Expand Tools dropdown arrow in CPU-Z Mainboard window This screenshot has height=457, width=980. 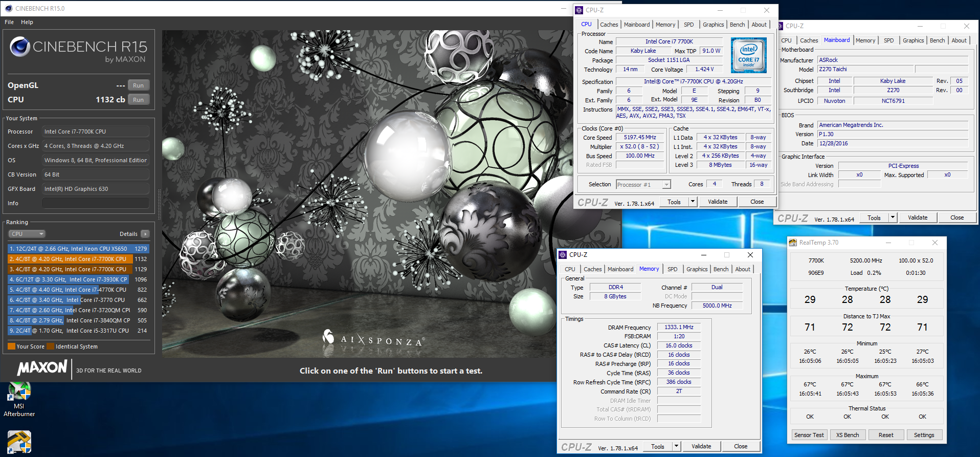tap(893, 217)
